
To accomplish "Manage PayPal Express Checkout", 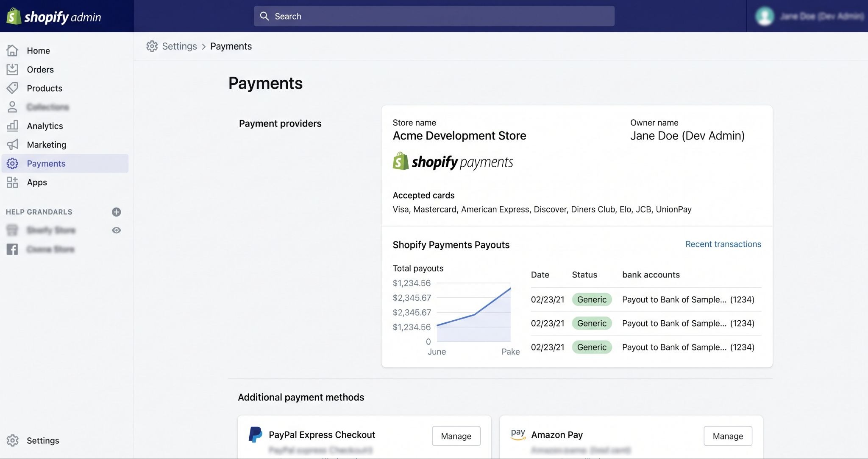I will (456, 436).
